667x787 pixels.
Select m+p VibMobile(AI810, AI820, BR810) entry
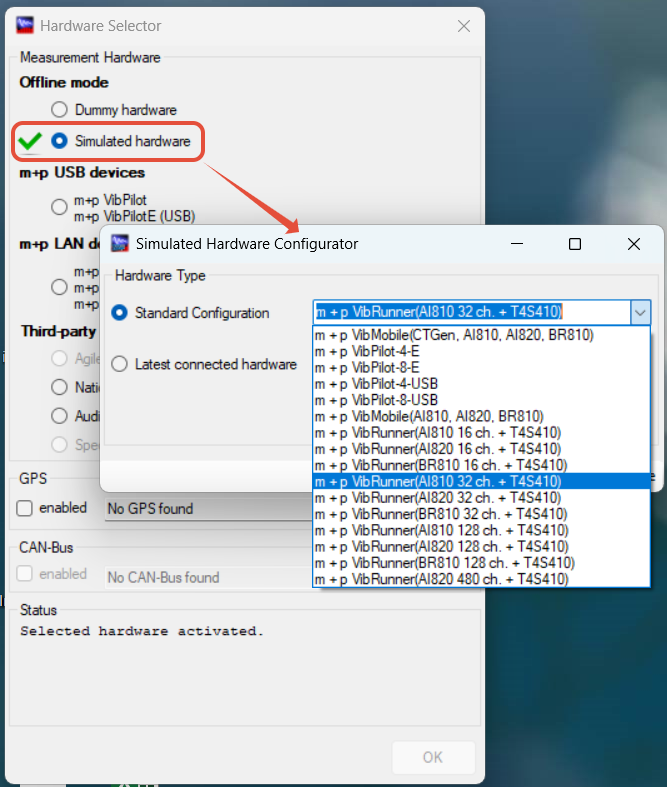[481, 417]
